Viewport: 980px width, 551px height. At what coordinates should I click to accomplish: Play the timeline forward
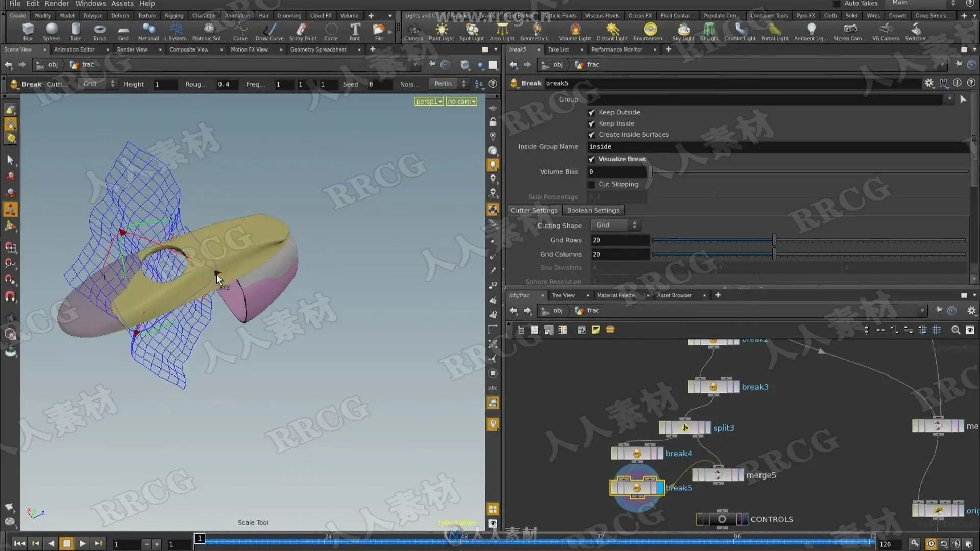coord(82,544)
